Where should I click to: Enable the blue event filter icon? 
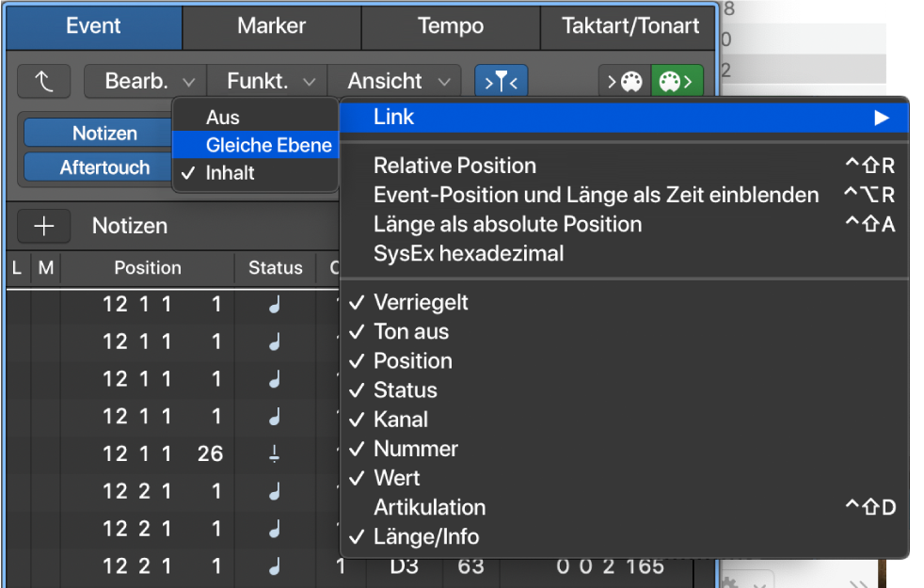coord(502,81)
